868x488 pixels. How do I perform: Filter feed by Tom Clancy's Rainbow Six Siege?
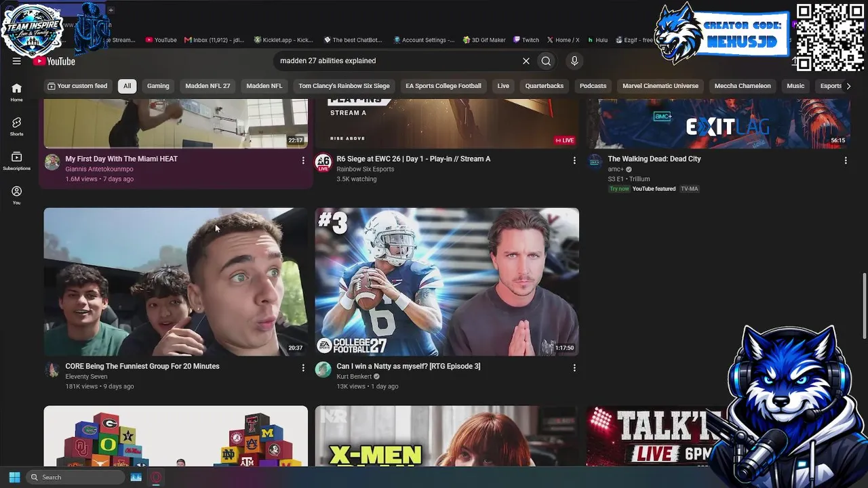[x=344, y=86]
